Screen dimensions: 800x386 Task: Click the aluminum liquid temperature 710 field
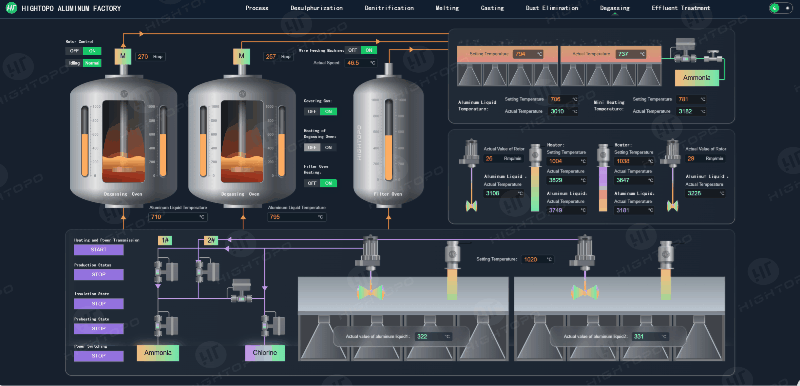[x=178, y=217]
